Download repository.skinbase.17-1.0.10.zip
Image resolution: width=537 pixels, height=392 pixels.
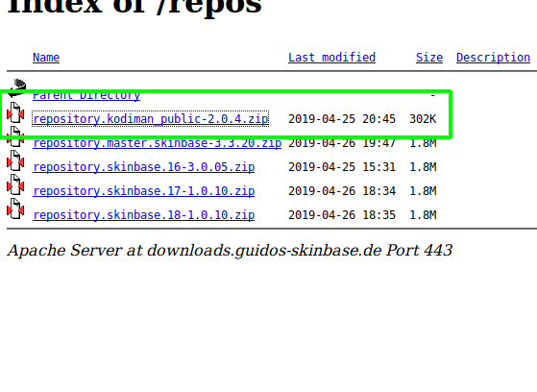[144, 191]
